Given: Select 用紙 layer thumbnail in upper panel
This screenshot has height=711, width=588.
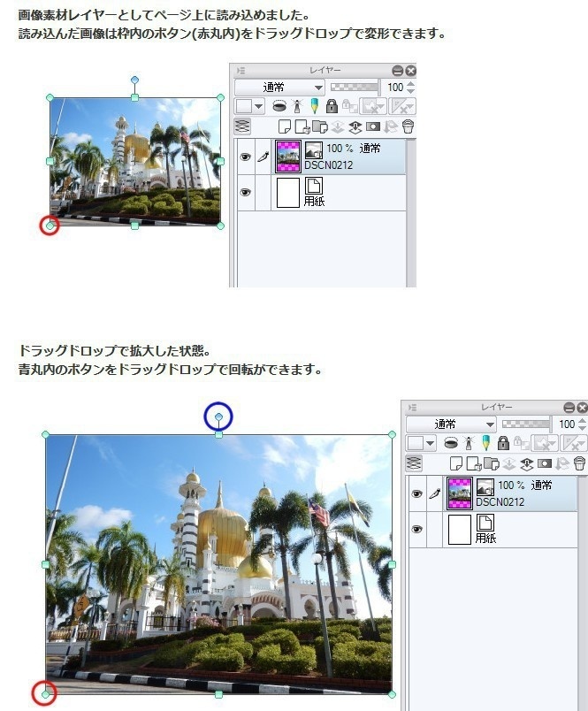Looking at the screenshot, I should pos(288,192).
